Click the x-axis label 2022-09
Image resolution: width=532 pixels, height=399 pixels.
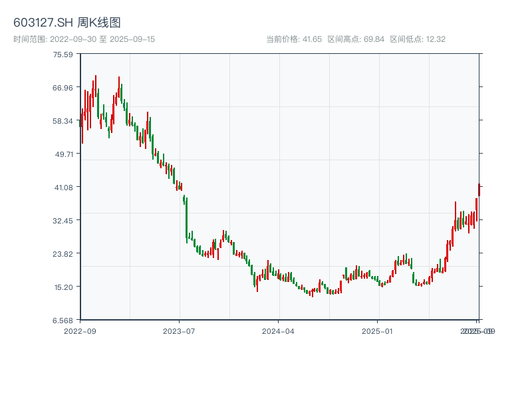(x=80, y=331)
